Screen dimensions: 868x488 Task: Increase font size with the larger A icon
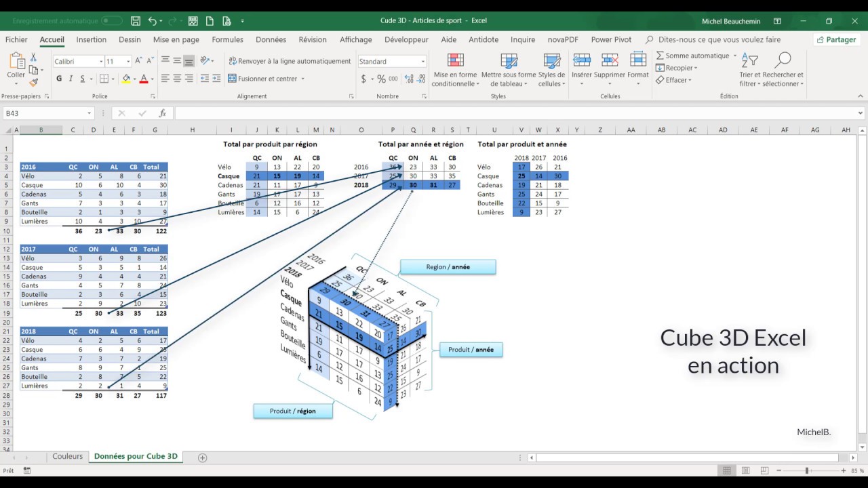point(138,61)
